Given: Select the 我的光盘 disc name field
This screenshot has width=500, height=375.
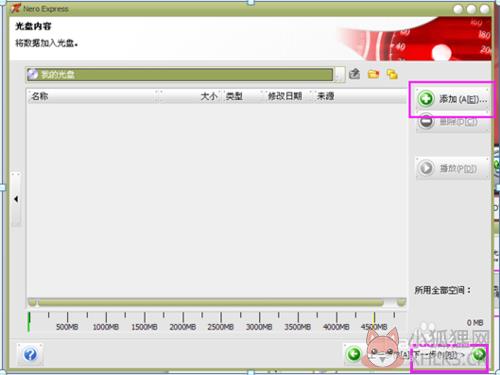Looking at the screenshot, I should click(180, 74).
